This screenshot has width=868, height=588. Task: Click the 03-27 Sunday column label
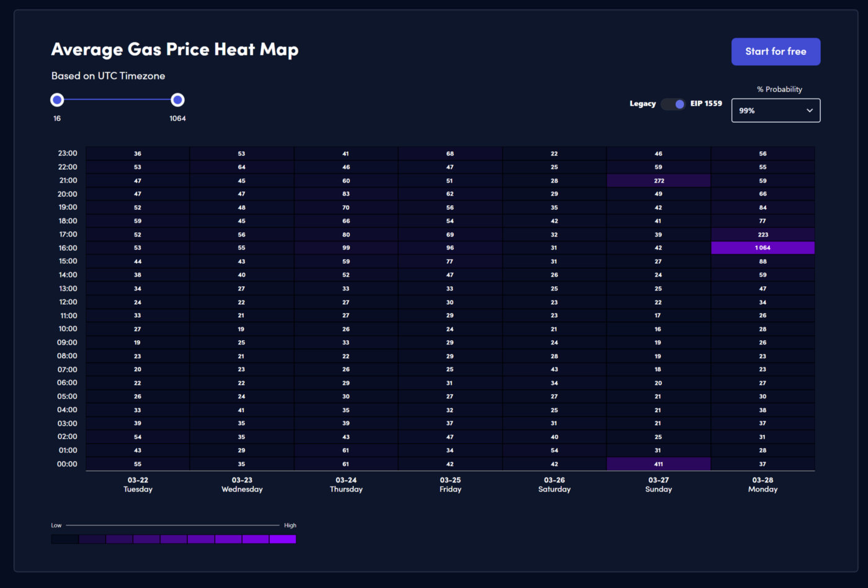[x=658, y=485]
